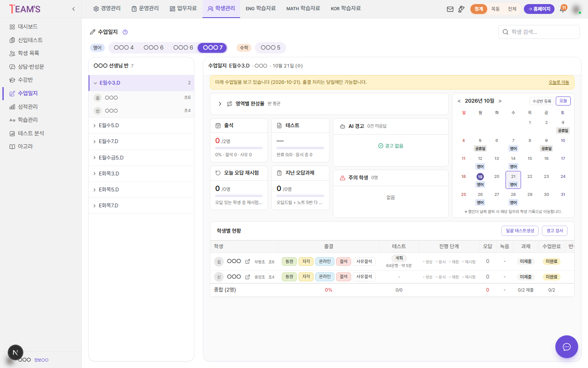Expand the E월수5.D class group
This screenshot has width=588, height=368.
pyautogui.click(x=141, y=126)
